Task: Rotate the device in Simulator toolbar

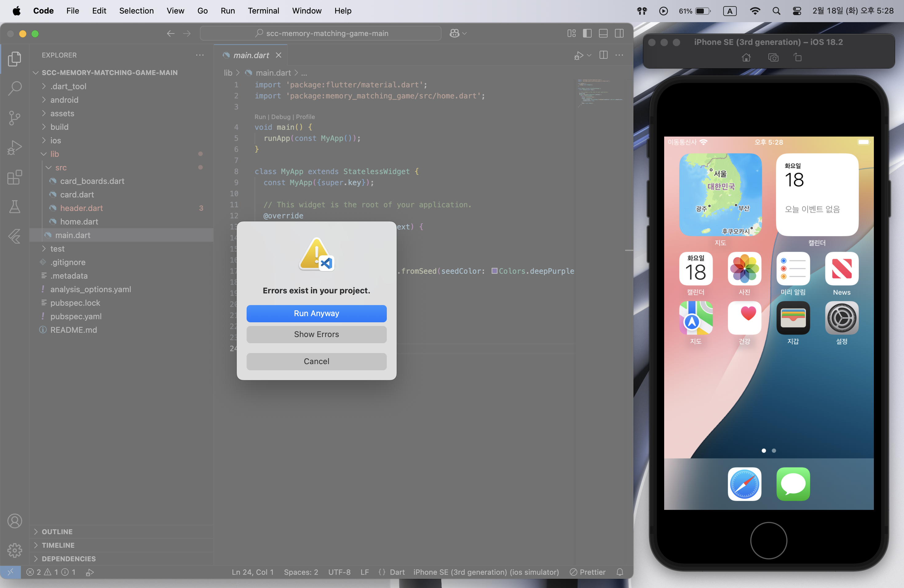Action: (798, 58)
